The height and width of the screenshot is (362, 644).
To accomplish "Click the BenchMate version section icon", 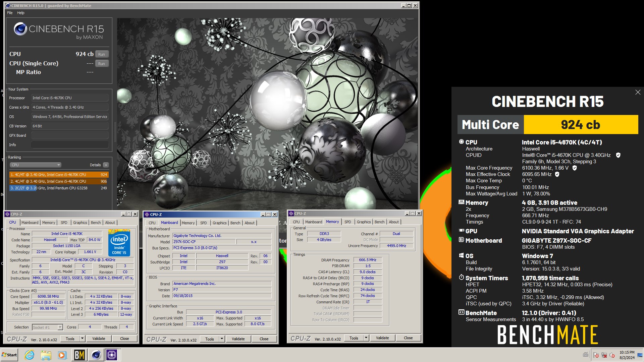I will [461, 312].
